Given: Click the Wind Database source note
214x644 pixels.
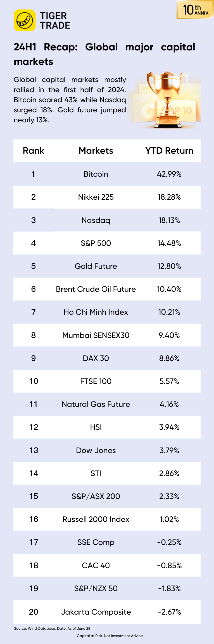Looking at the screenshot, I should (x=52, y=629).
